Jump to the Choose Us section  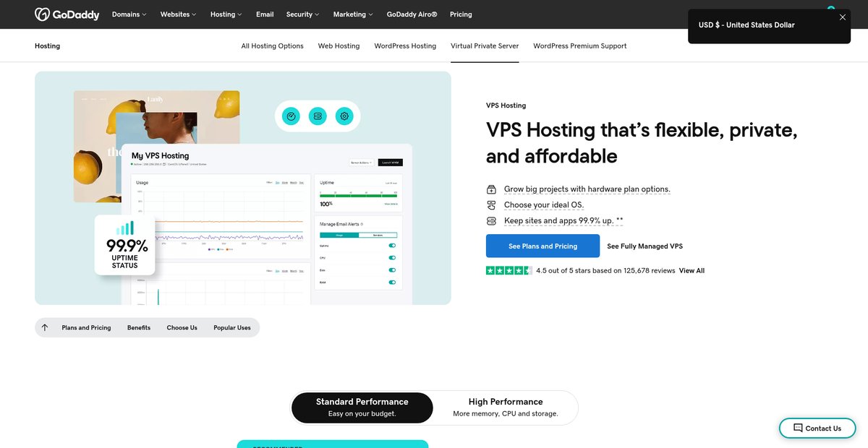(182, 328)
